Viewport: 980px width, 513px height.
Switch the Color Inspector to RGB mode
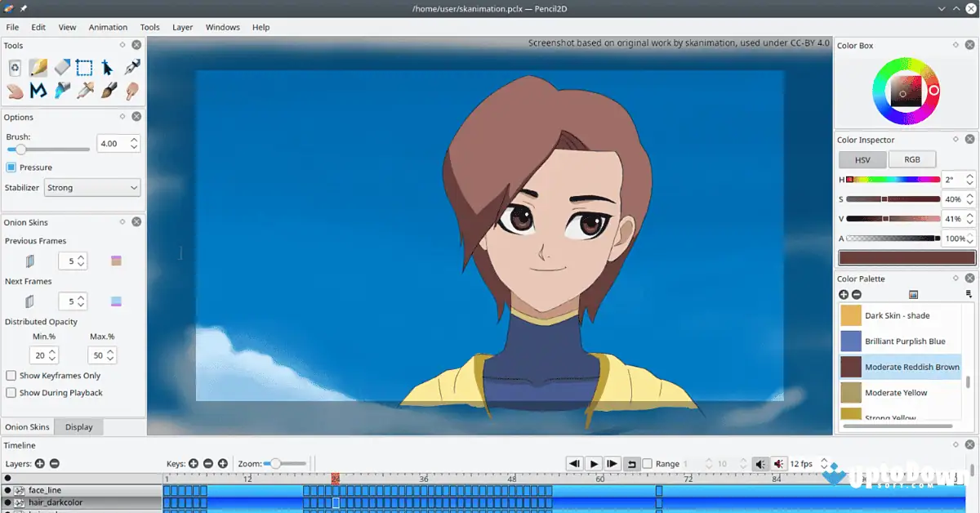(x=912, y=158)
